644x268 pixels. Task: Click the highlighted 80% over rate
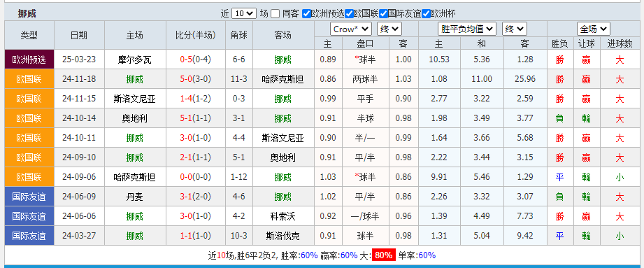click(384, 255)
